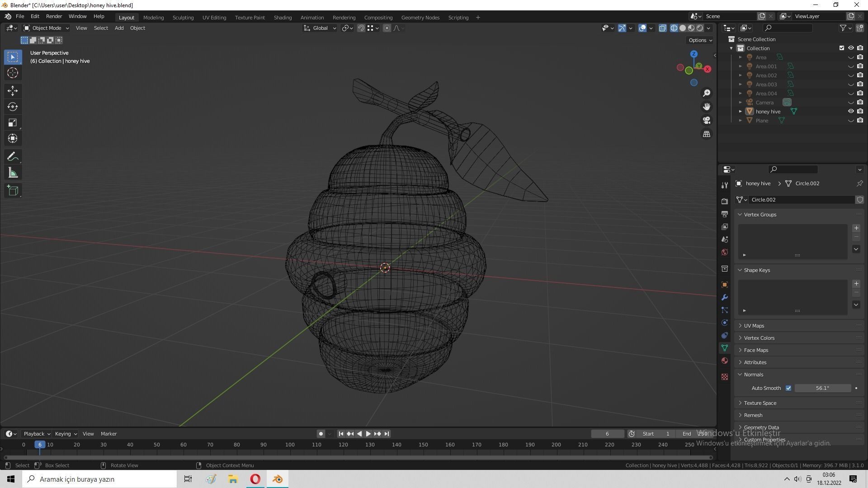Select the Annotate tool
868x488 pixels.
coord(13,157)
